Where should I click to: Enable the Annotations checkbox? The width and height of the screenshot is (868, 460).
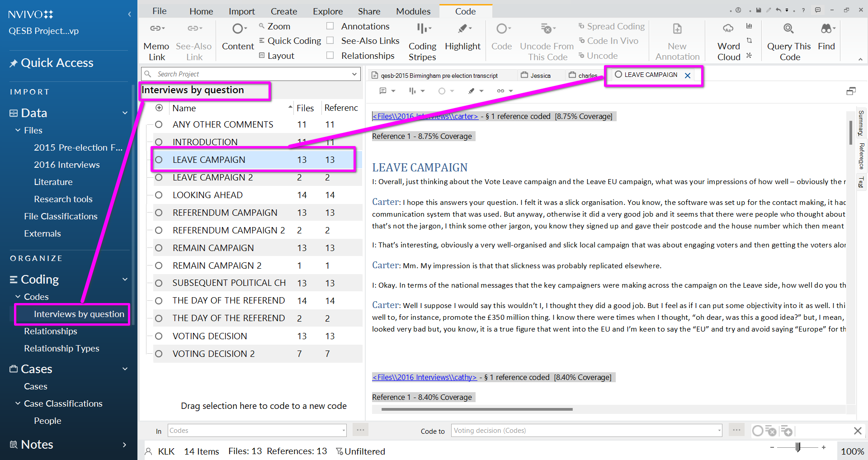pos(330,26)
